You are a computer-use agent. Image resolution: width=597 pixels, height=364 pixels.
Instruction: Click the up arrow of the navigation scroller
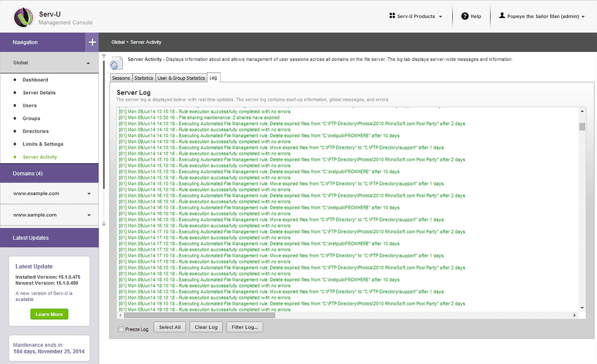pos(104,56)
